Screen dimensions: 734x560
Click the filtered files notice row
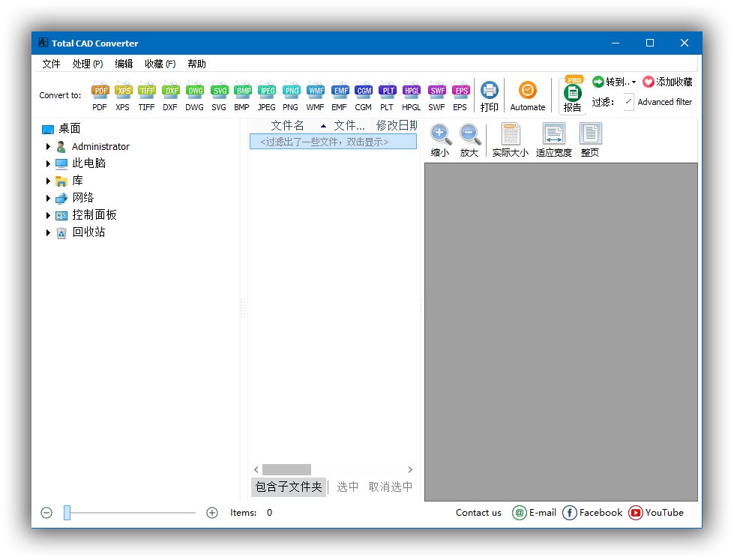click(334, 142)
